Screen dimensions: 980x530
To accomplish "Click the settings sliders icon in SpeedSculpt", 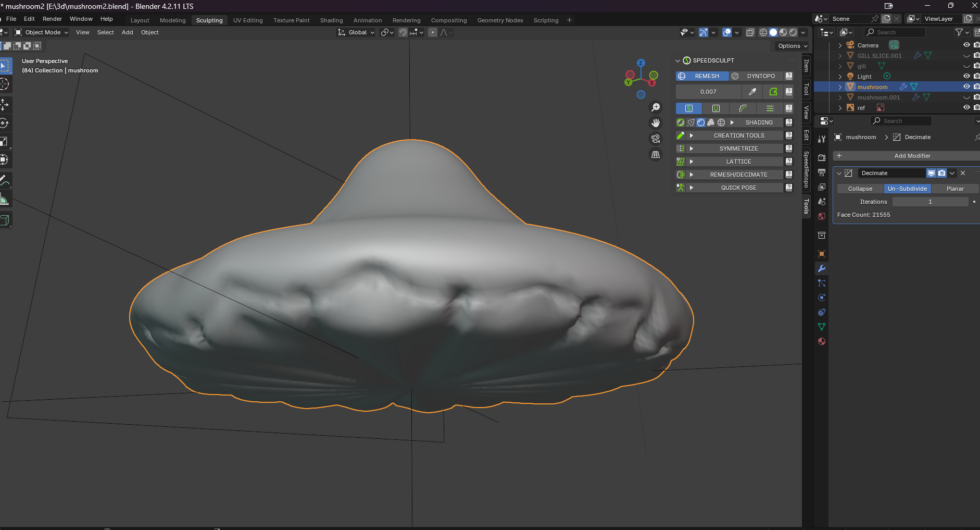I will 770,108.
